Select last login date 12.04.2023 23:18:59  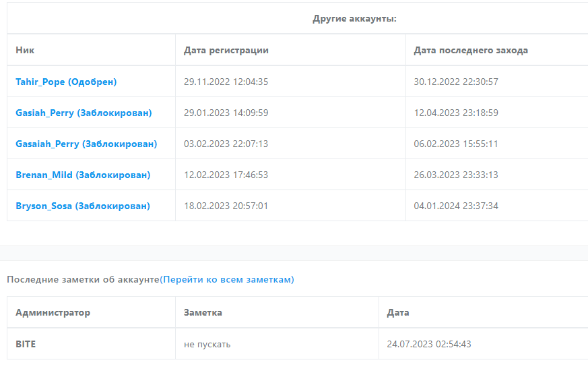pos(456,113)
